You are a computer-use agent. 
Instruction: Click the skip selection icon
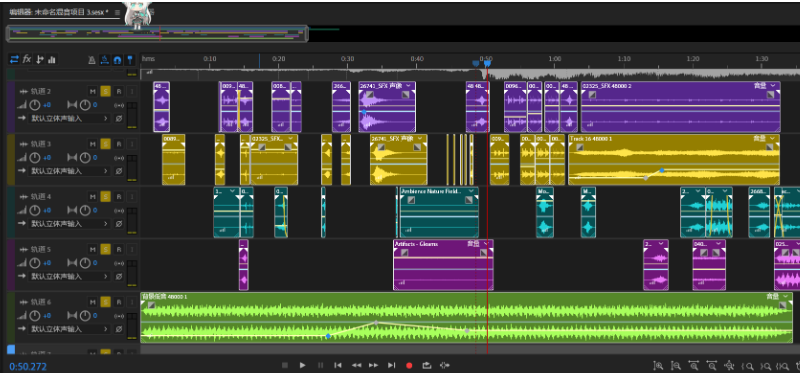coord(444,365)
